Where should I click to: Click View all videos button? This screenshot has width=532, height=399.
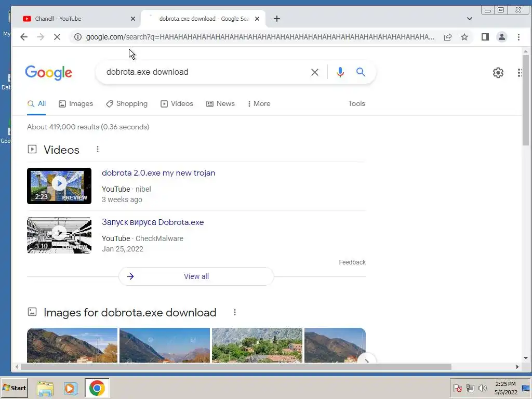pos(196,276)
